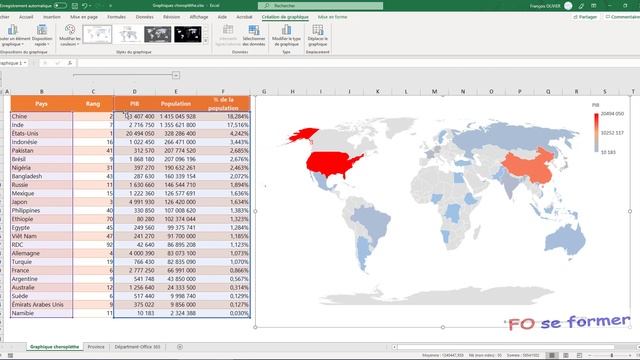
Task: Select column D header
Action: [134, 91]
